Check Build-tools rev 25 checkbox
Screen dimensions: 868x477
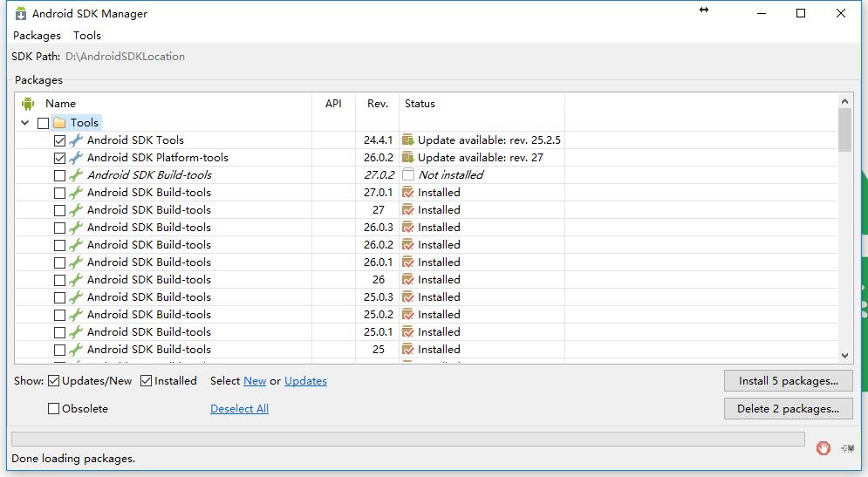(60, 350)
